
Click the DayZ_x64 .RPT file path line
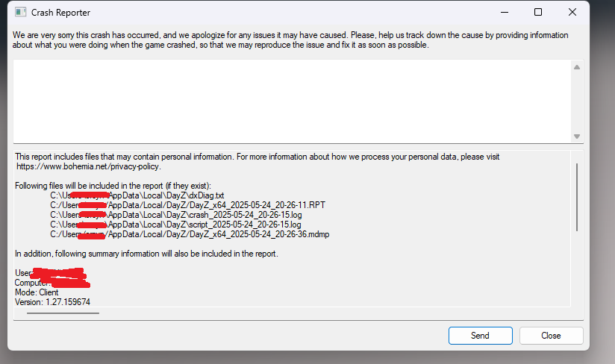click(x=187, y=205)
